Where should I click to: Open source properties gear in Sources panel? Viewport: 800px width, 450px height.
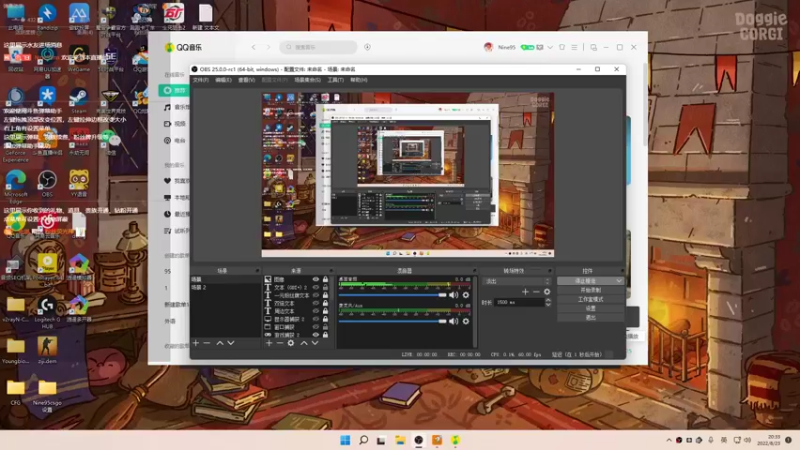coord(291,343)
